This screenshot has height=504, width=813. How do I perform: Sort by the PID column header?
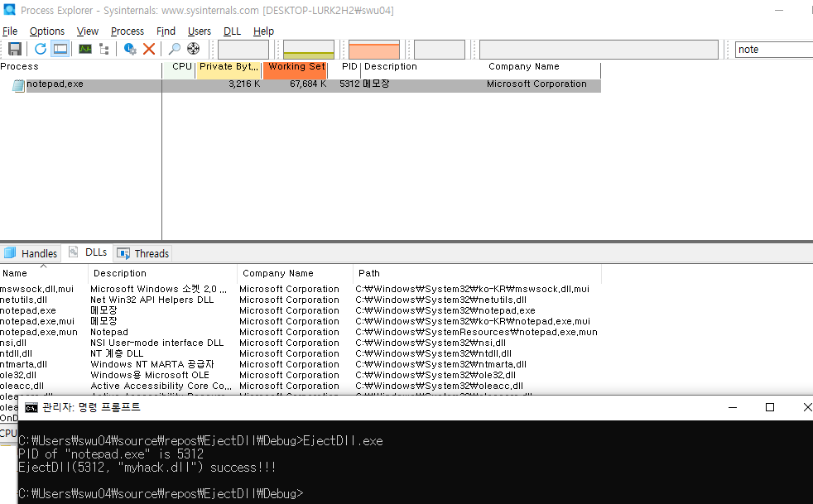click(344, 67)
